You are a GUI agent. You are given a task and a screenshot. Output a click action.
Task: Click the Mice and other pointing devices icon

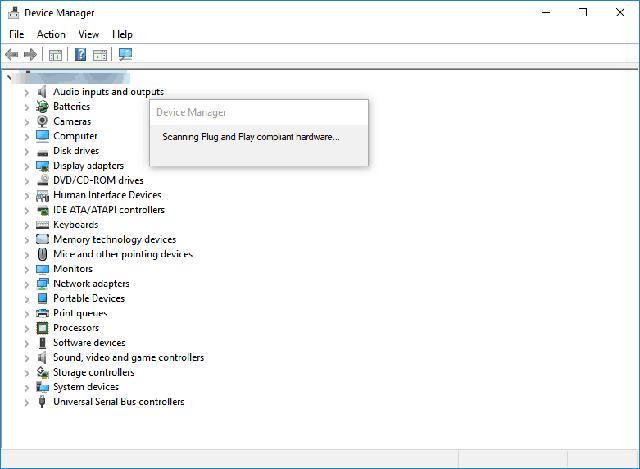click(x=42, y=254)
